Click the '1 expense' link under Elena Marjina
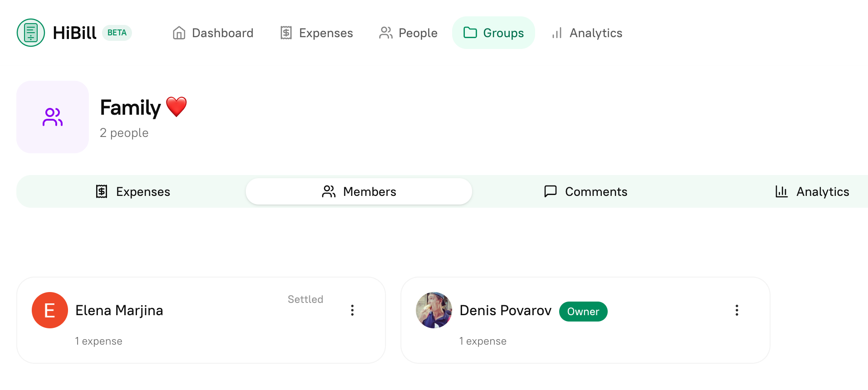 (x=99, y=341)
